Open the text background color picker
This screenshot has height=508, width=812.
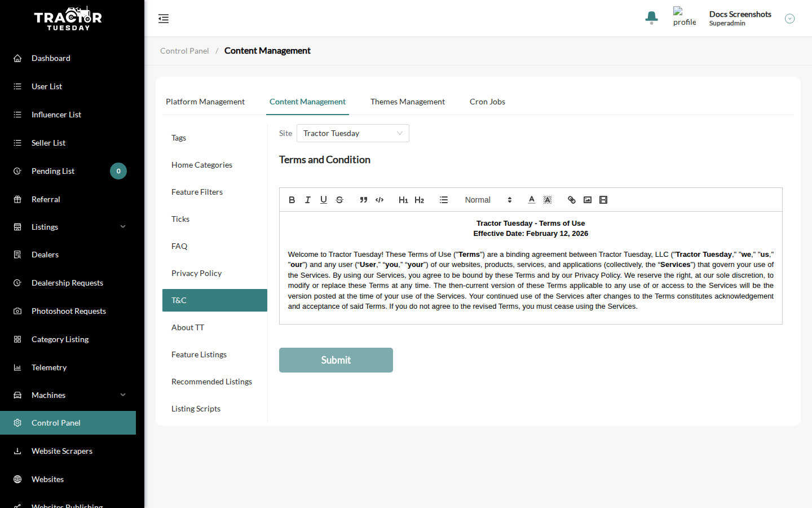pyautogui.click(x=548, y=200)
